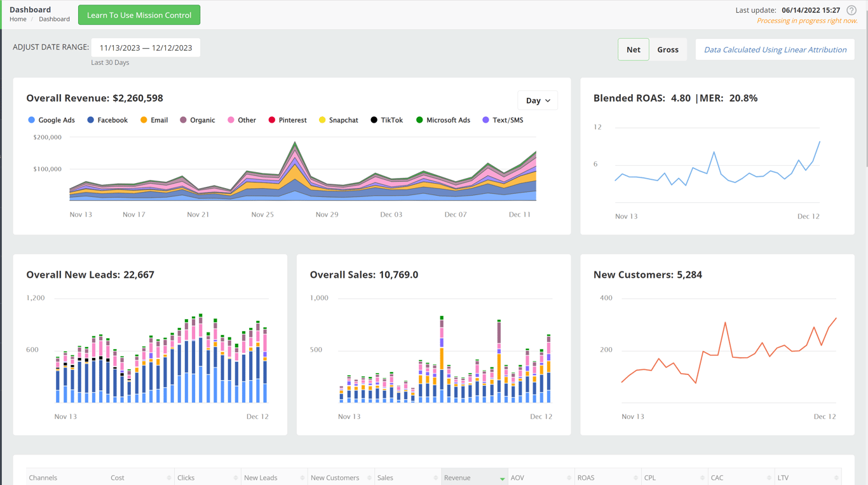This screenshot has width=868, height=485.
Task: Select Dashboard in the breadcrumb
Action: pos(54,19)
